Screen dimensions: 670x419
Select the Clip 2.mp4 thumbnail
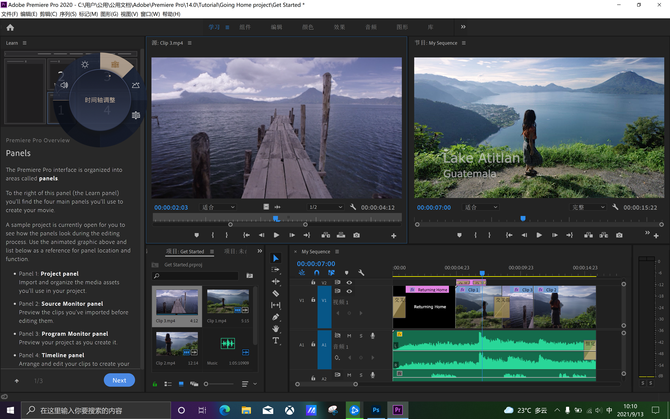point(177,344)
